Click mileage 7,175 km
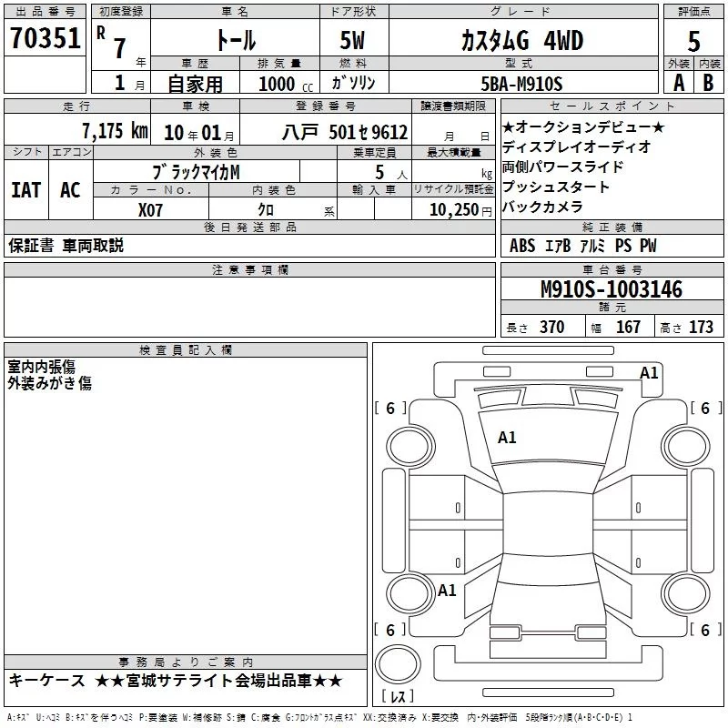The height and width of the screenshot is (728, 728). click(115, 131)
